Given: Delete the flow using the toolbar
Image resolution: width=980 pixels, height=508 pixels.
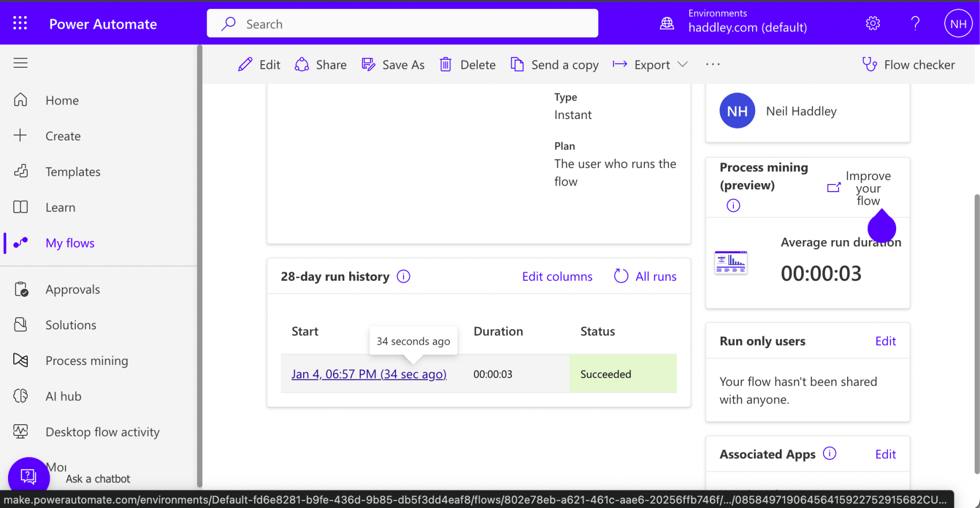Looking at the screenshot, I should [x=468, y=65].
